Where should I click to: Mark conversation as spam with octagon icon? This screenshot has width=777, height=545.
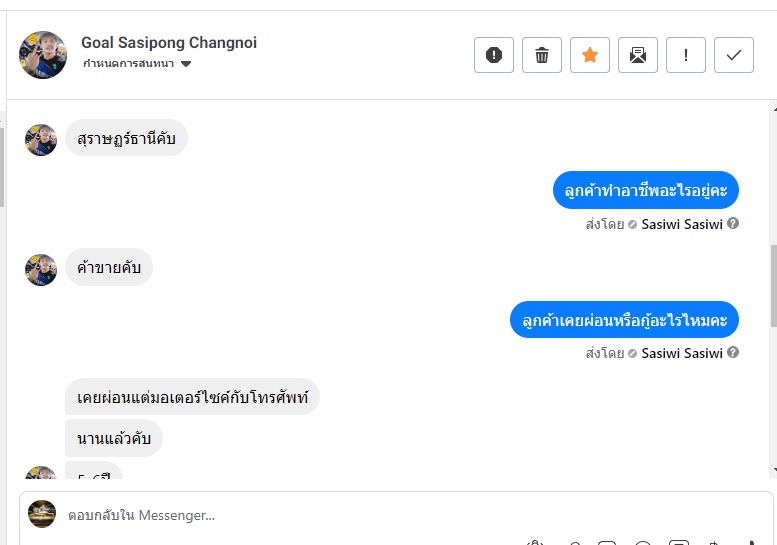pyautogui.click(x=494, y=55)
